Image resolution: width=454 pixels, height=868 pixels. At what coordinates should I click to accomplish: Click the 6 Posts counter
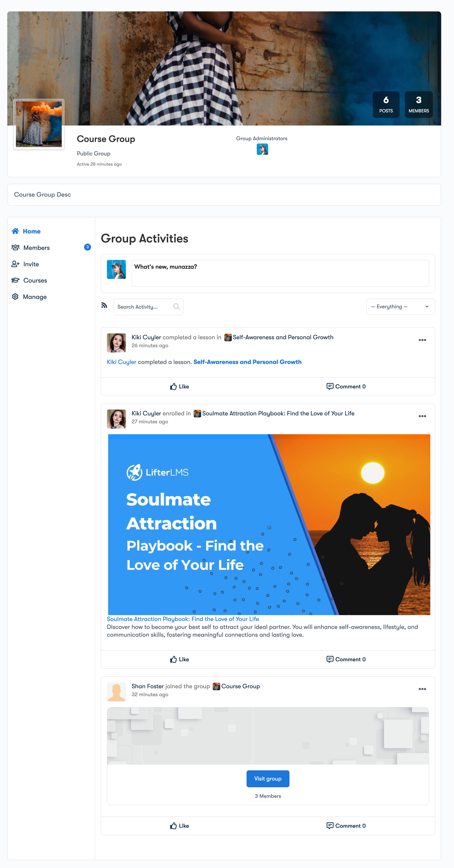[386, 104]
